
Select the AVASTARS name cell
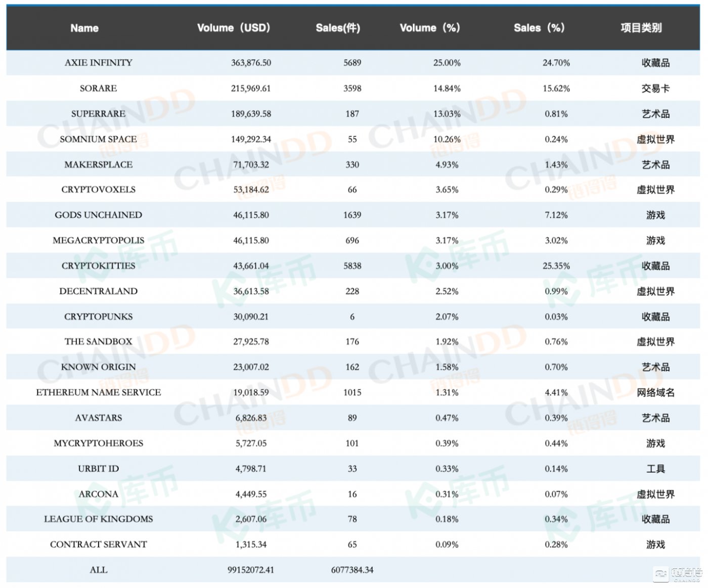click(99, 418)
